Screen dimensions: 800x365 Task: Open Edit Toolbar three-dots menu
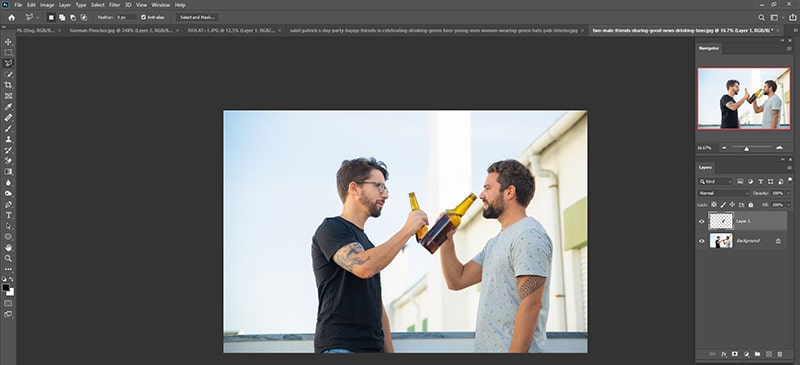click(x=8, y=269)
